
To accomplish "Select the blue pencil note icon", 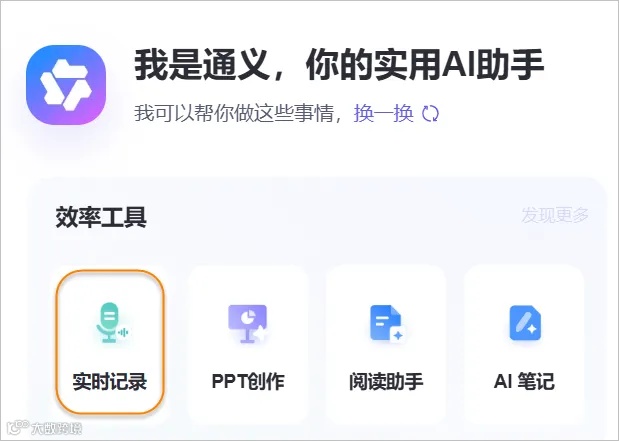I will click(525, 323).
